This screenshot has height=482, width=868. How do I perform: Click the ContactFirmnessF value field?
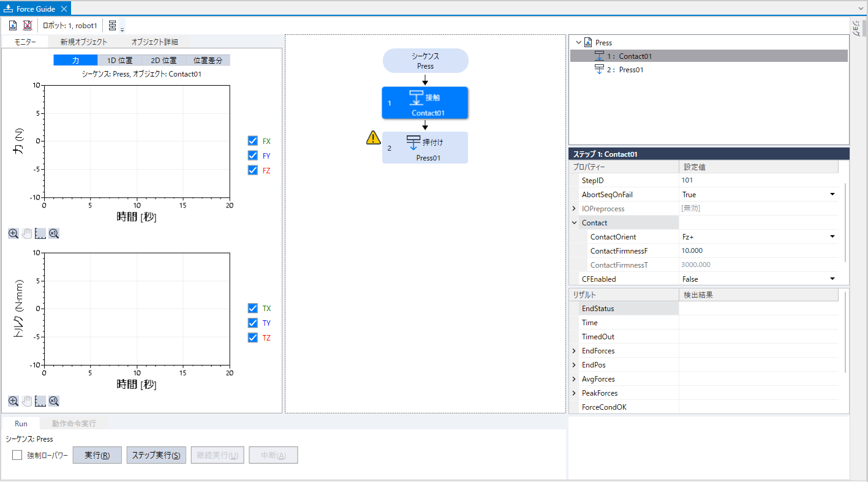click(x=757, y=251)
